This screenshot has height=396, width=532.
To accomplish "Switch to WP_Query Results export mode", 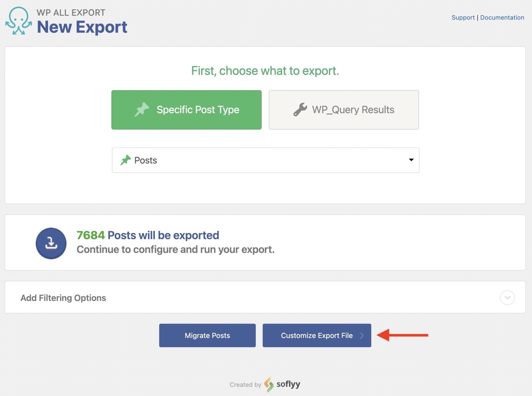I will click(343, 110).
